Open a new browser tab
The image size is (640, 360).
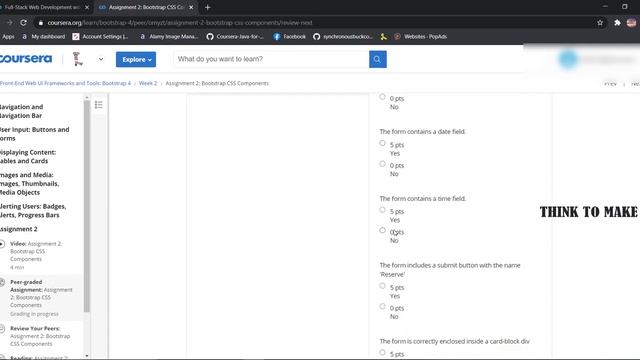[207, 7]
